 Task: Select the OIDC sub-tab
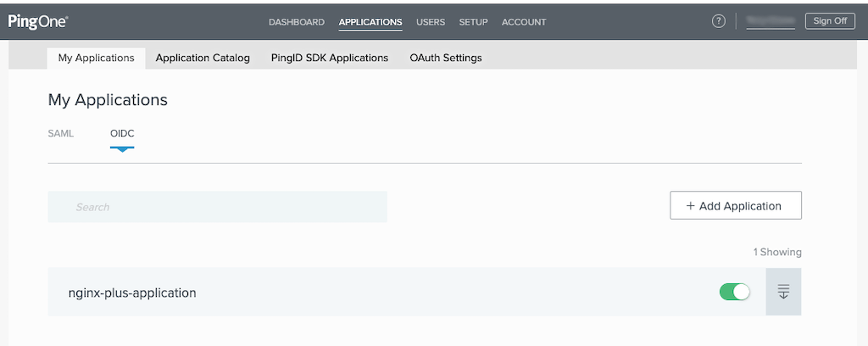pyautogui.click(x=122, y=133)
